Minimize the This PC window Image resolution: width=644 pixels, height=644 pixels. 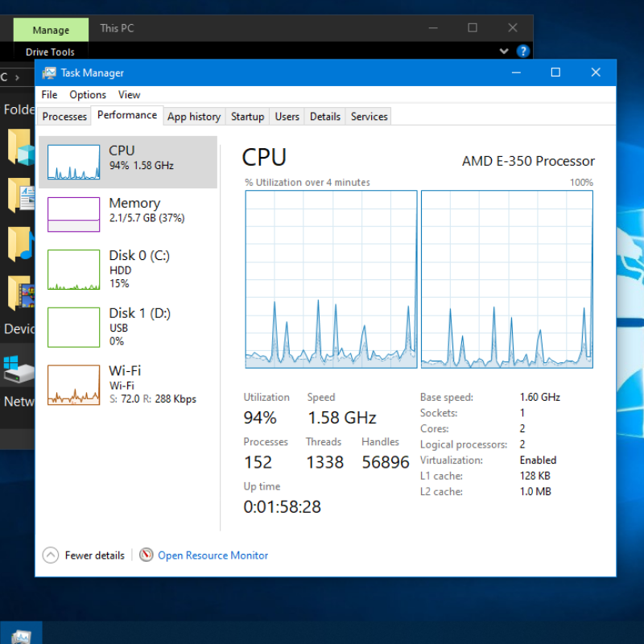(x=433, y=28)
